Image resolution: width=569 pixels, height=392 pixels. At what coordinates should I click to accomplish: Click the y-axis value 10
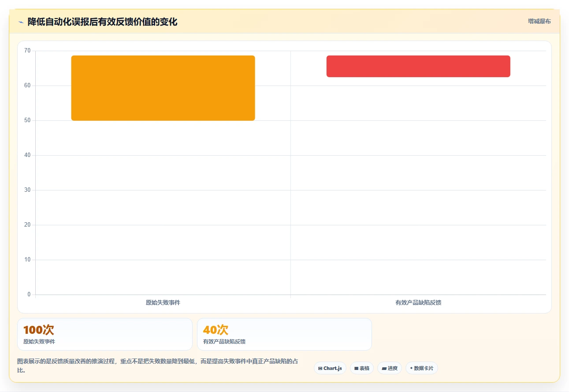(27, 260)
